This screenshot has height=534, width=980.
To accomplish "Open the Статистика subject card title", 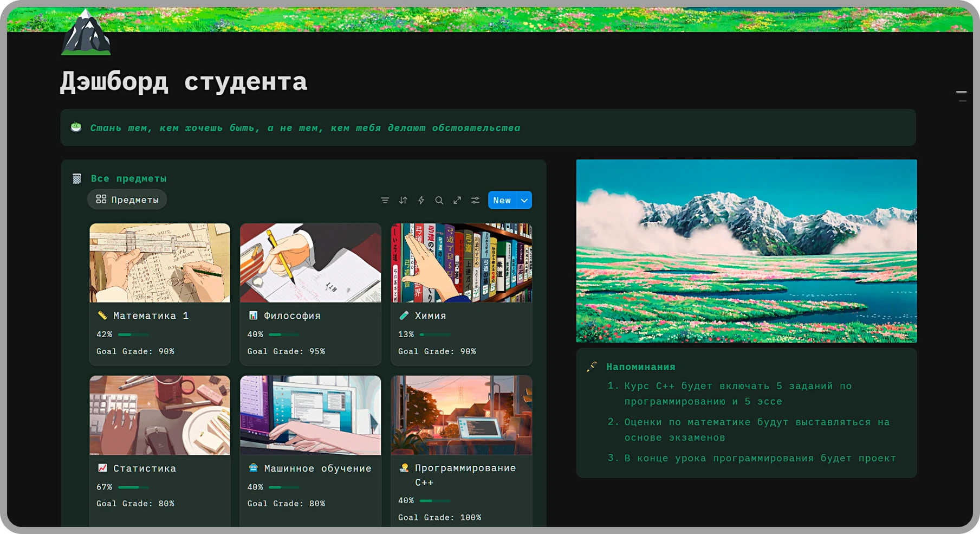I will (x=144, y=468).
